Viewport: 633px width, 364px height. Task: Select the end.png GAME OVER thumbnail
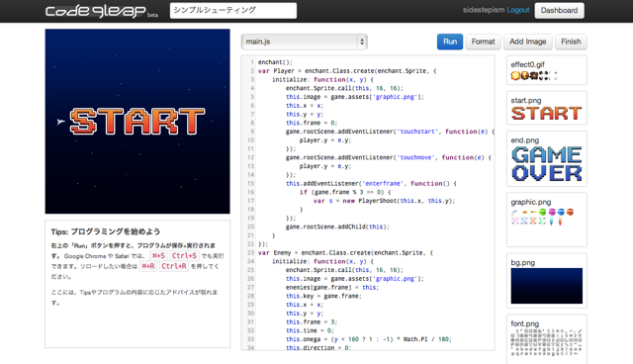(x=547, y=159)
